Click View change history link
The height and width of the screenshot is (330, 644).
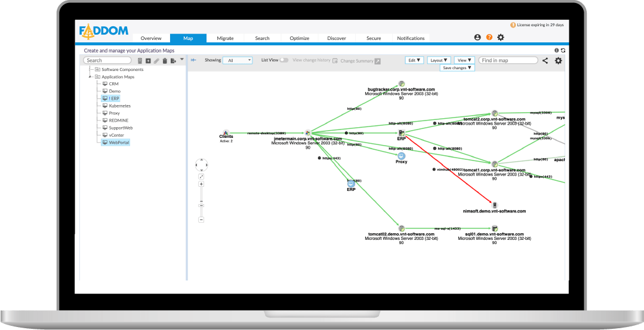coord(312,60)
